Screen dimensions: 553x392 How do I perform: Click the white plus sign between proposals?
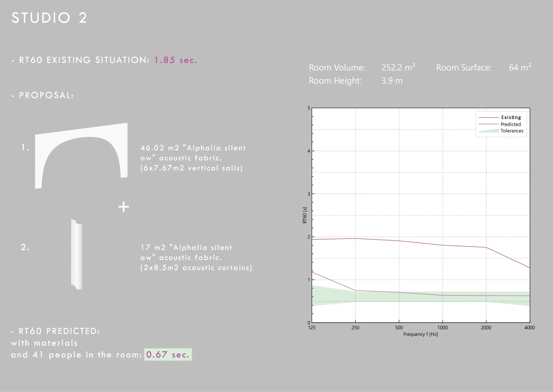[x=123, y=207]
